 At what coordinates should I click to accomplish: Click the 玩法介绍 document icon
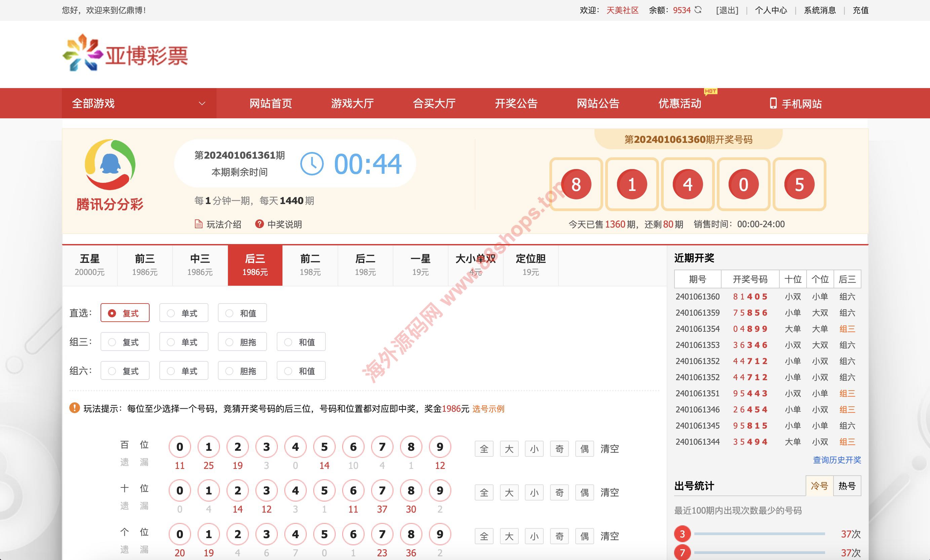coord(198,224)
